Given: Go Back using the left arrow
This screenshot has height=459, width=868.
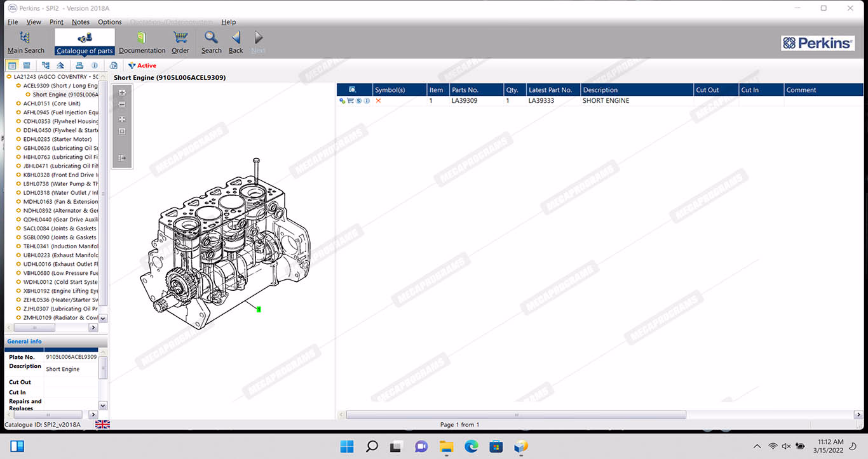Looking at the screenshot, I should pos(236,43).
